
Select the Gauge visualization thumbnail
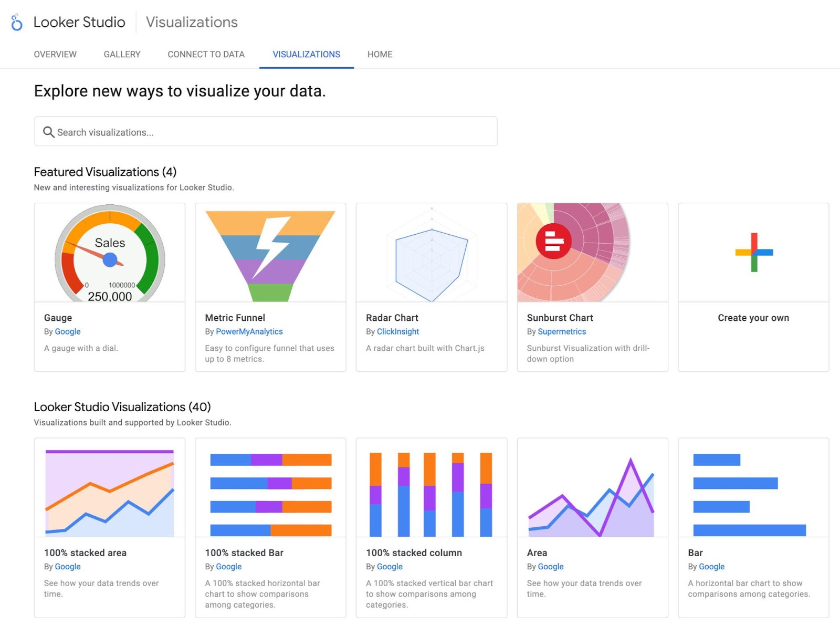pos(109,252)
